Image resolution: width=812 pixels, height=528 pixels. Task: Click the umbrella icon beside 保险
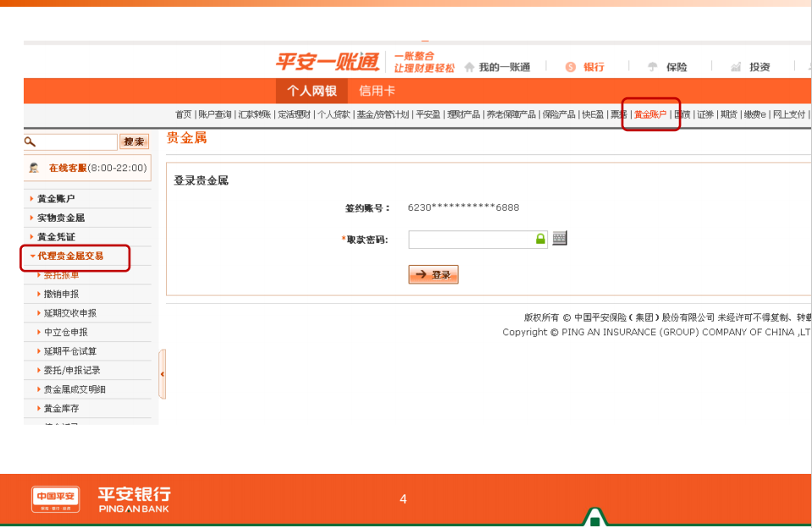pos(653,67)
